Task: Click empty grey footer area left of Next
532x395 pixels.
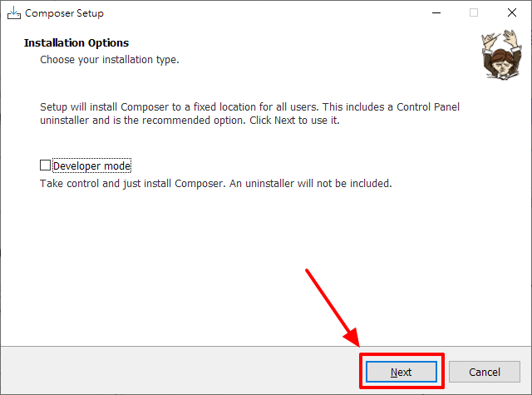Action: [180, 371]
